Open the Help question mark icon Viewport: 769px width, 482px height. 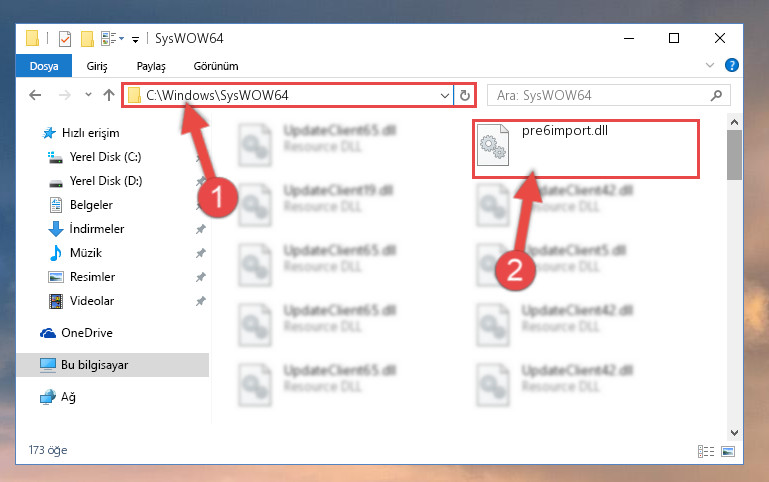coord(731,65)
